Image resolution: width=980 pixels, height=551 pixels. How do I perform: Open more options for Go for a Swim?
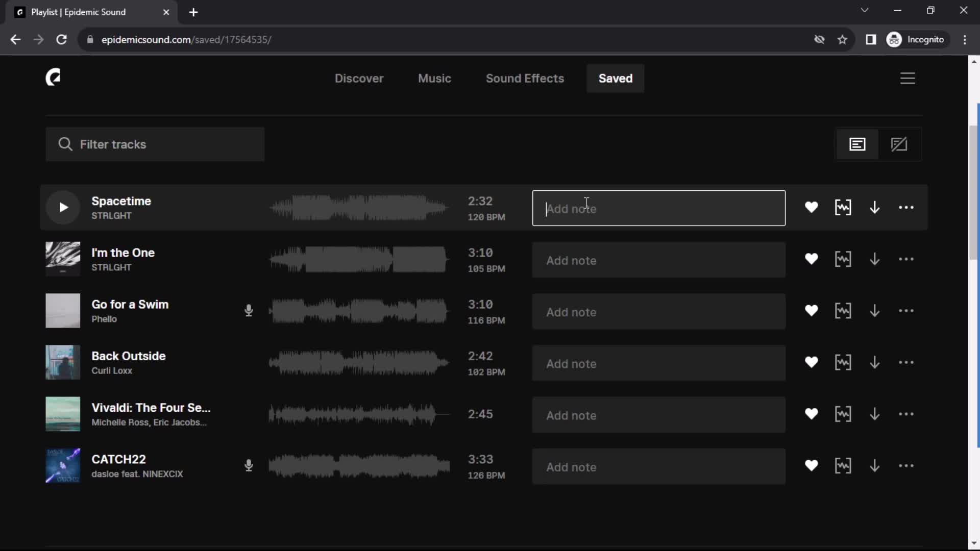[x=906, y=311]
